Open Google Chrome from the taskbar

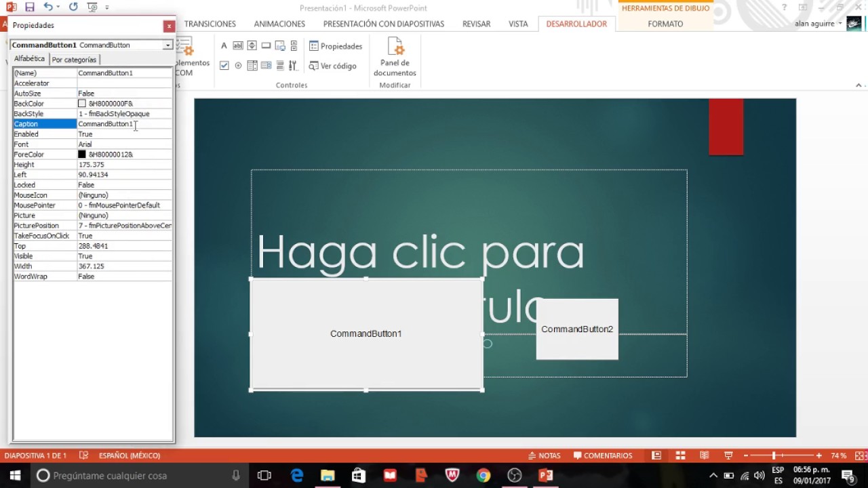[x=483, y=476]
